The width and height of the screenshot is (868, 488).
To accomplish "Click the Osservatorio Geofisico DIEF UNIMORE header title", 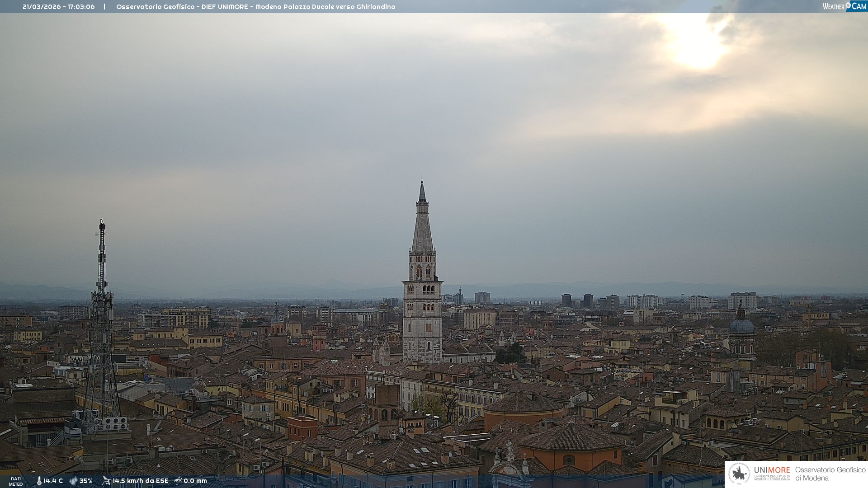I will tap(255, 7).
